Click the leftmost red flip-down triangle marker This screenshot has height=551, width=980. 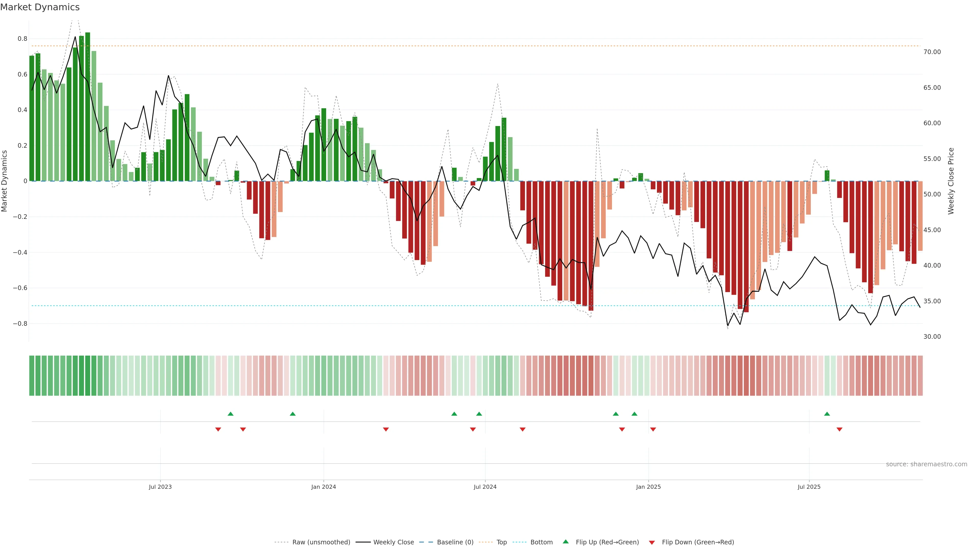tap(218, 429)
